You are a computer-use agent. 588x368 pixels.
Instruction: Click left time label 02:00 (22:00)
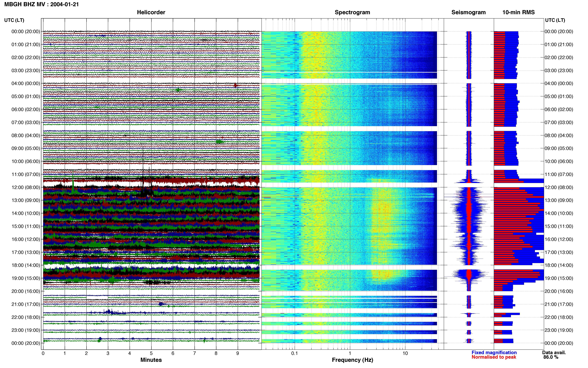pyautogui.click(x=26, y=57)
